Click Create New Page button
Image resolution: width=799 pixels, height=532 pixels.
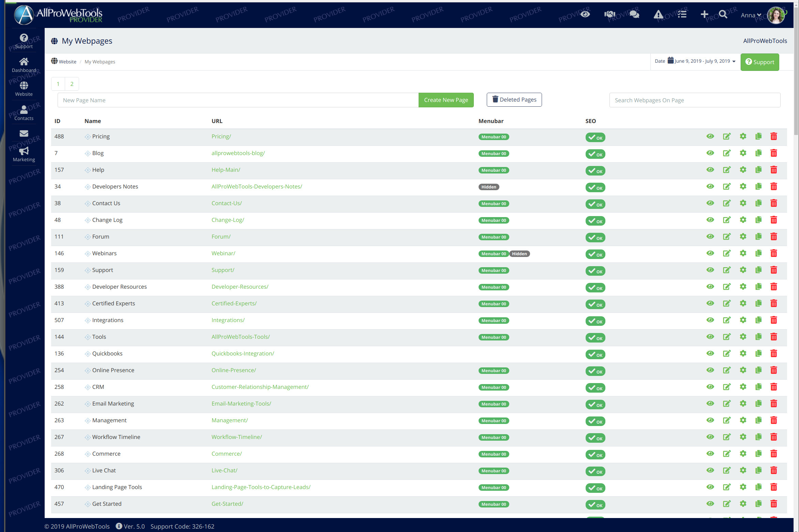click(446, 100)
